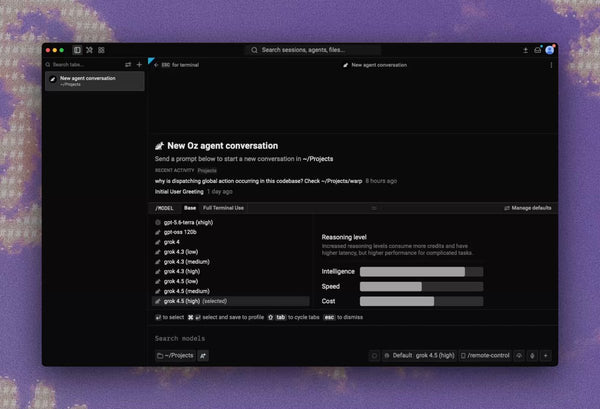The height and width of the screenshot is (409, 600).
Task: Click the crossed-tools icon beside the sidebar toggle
Action: [x=89, y=50]
